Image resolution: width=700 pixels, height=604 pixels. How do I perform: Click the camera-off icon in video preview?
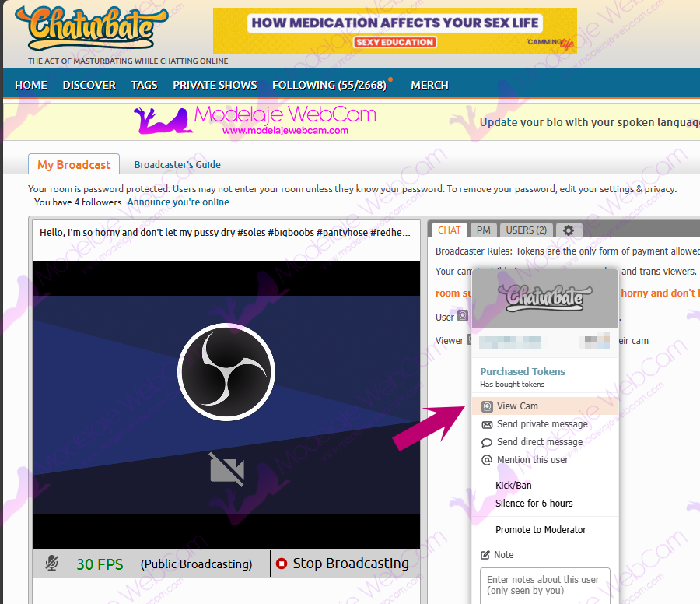(x=226, y=469)
